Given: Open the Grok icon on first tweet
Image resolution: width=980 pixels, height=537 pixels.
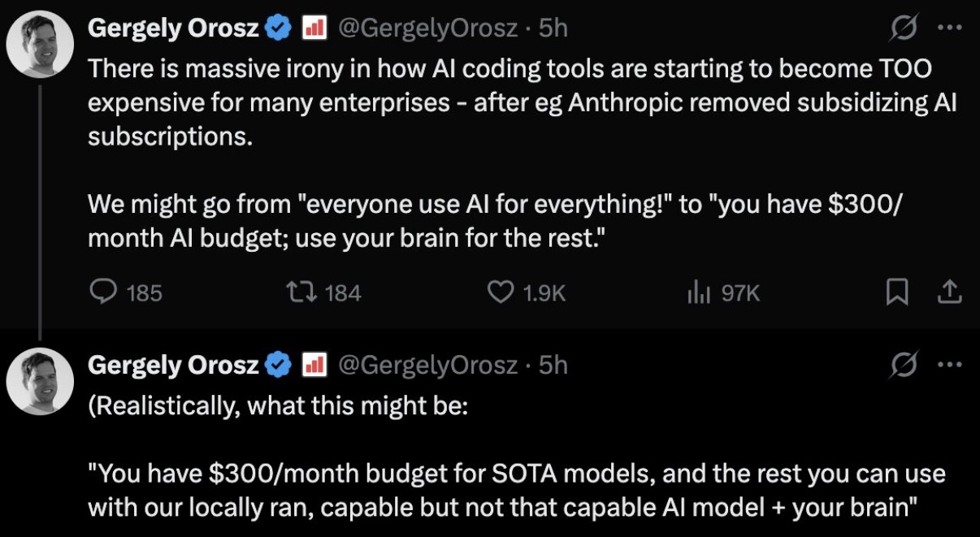Looking at the screenshot, I should click(x=903, y=29).
